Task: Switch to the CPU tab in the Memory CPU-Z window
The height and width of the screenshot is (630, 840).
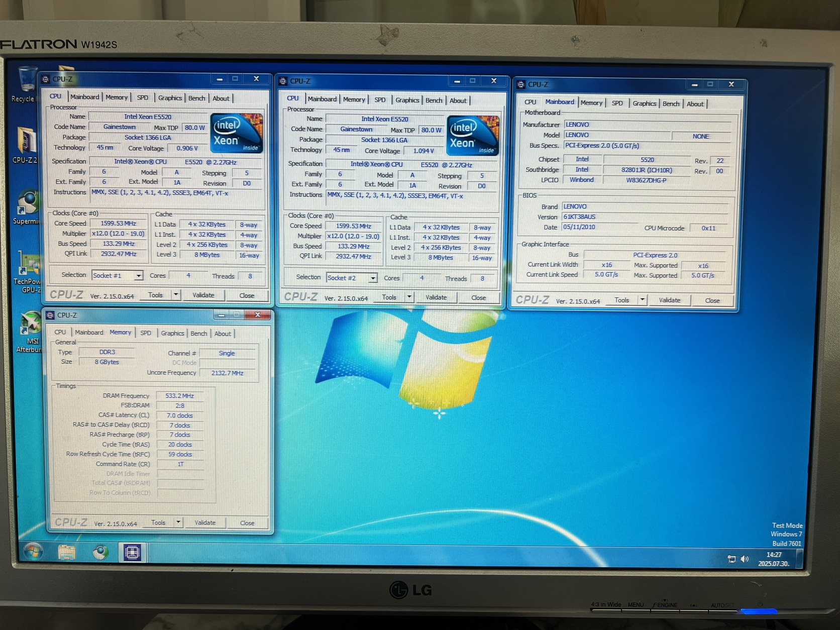Action: [x=60, y=332]
